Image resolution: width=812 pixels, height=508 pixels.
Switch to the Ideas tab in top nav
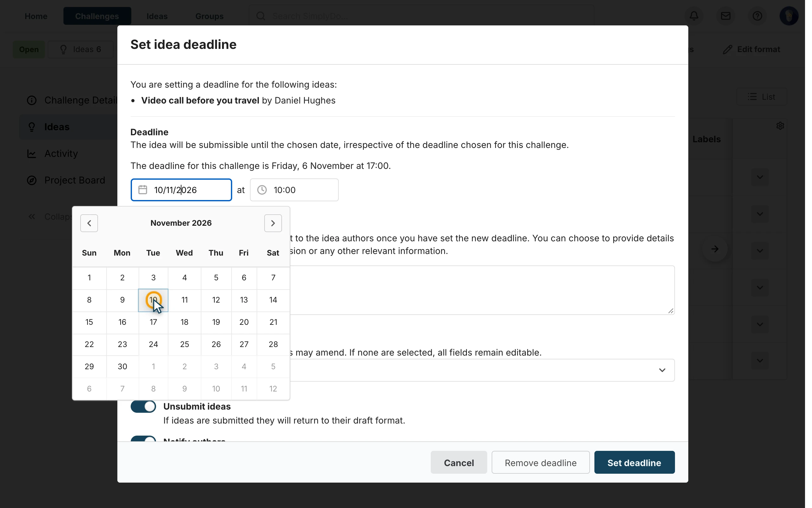click(157, 16)
